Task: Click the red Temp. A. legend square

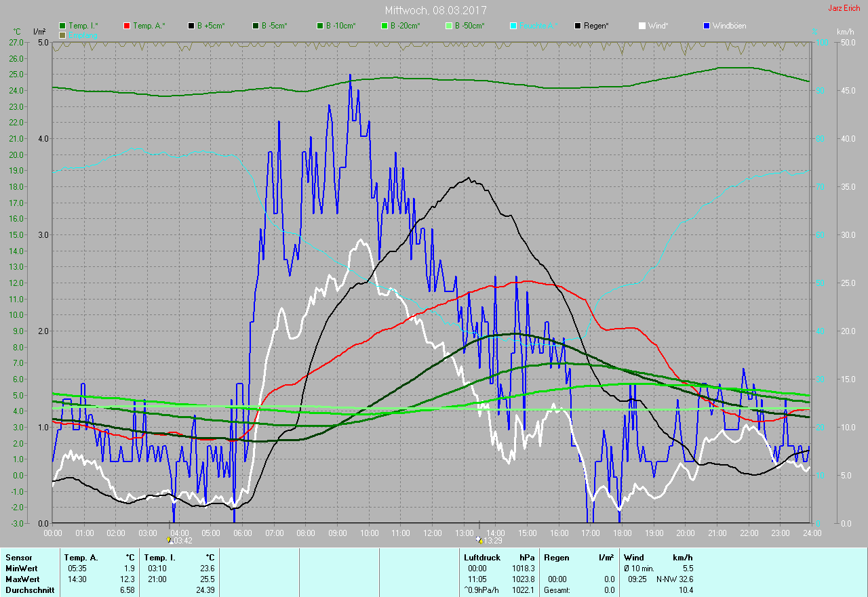Action: 127,26
